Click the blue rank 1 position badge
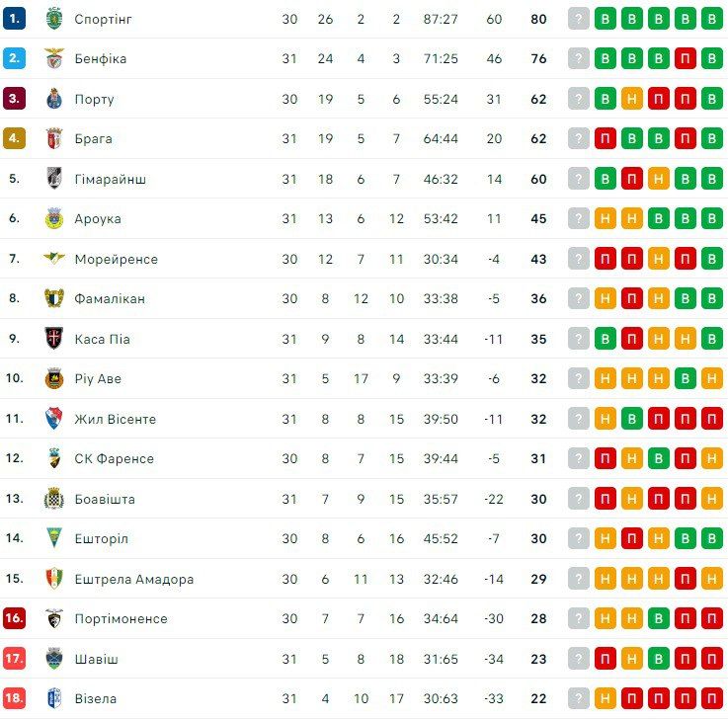Viewport: 728px width, 720px height. point(14,19)
